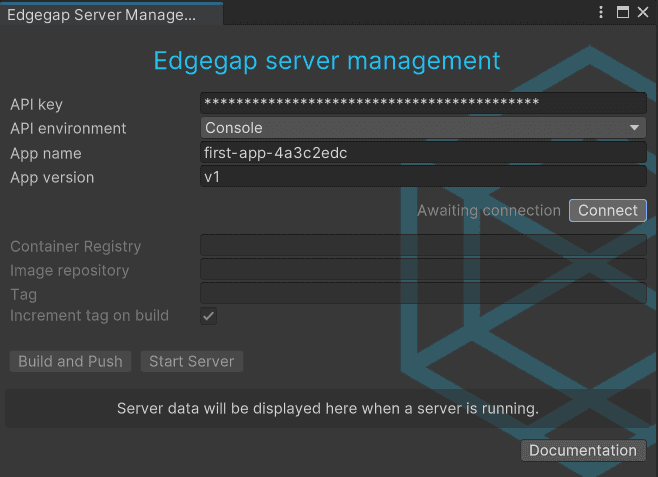This screenshot has width=658, height=477.
Task: Open the Documentation link button
Action: point(583,451)
